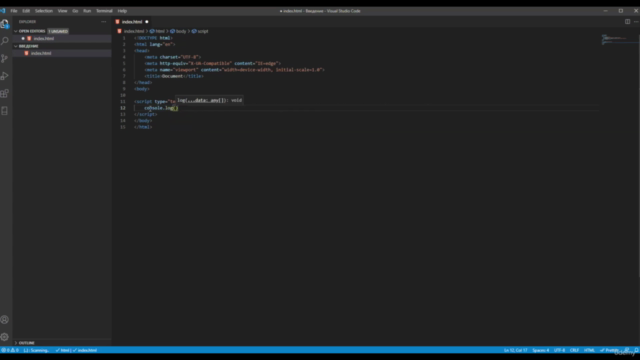This screenshot has height=360, width=640.
Task: Click unsaved dot beside index.html in Open Editors
Action: [23, 38]
